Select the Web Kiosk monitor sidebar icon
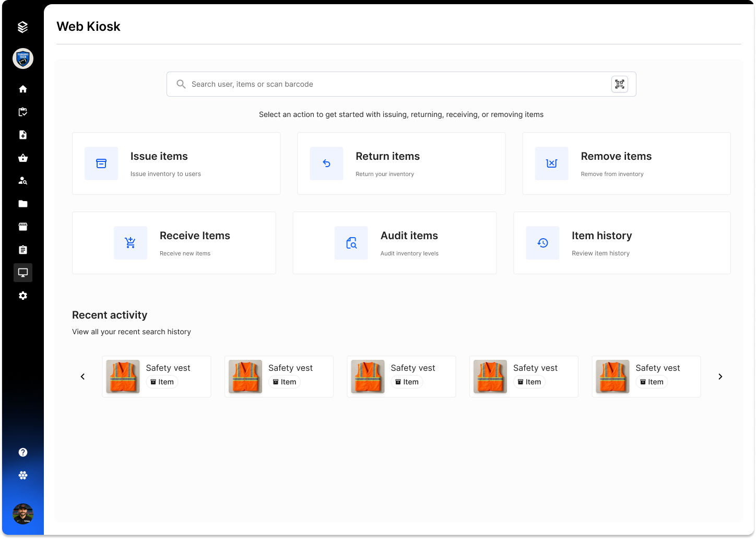 (x=23, y=273)
